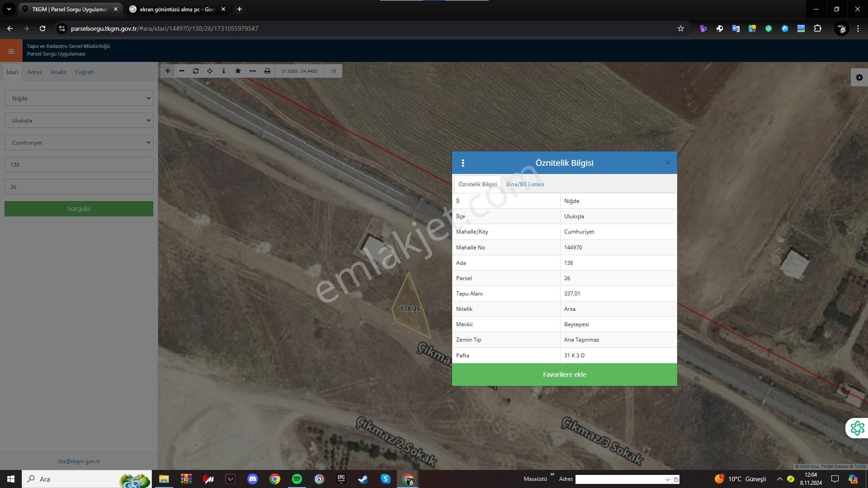Click the Tapu Alanı value 337,01
The height and width of the screenshot is (488, 868).
click(x=572, y=294)
